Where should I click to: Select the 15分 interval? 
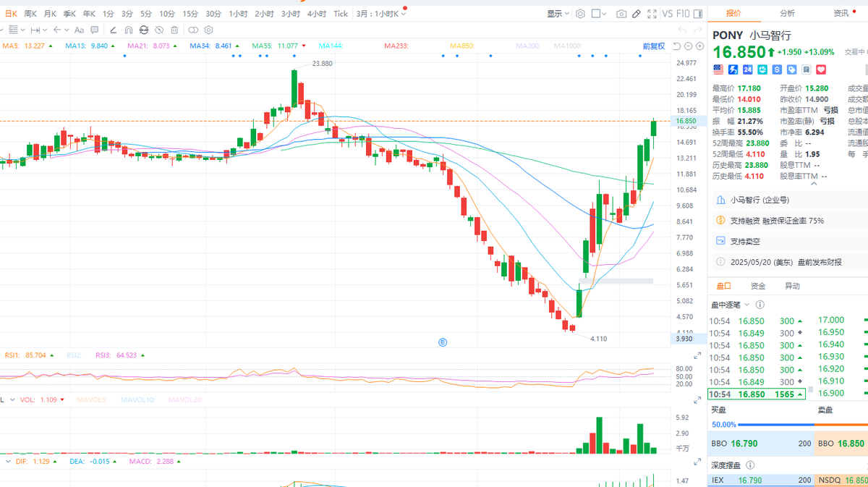tap(190, 14)
